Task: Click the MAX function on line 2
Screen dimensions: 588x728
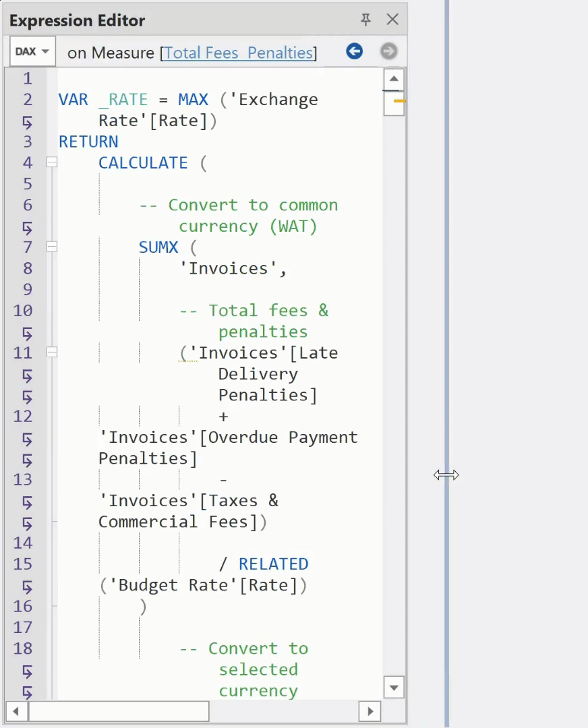Action: tap(194, 100)
